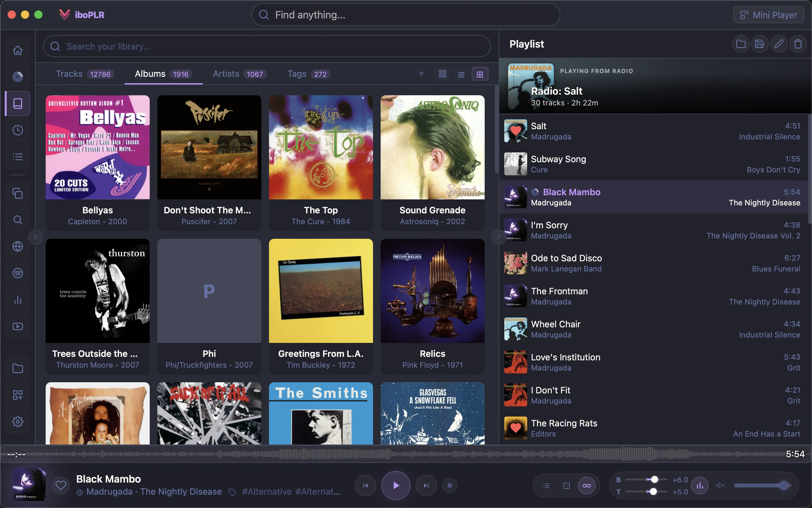Click the globe icon beside Madrugada

80,492
